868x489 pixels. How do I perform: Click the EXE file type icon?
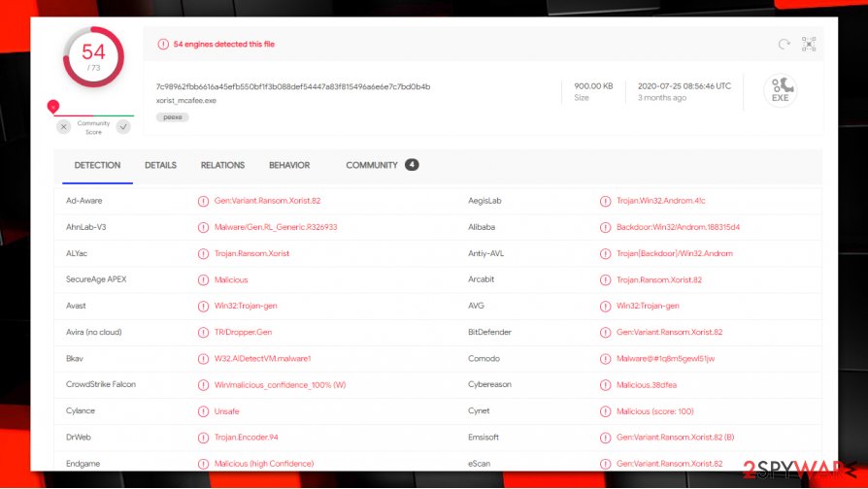781,89
